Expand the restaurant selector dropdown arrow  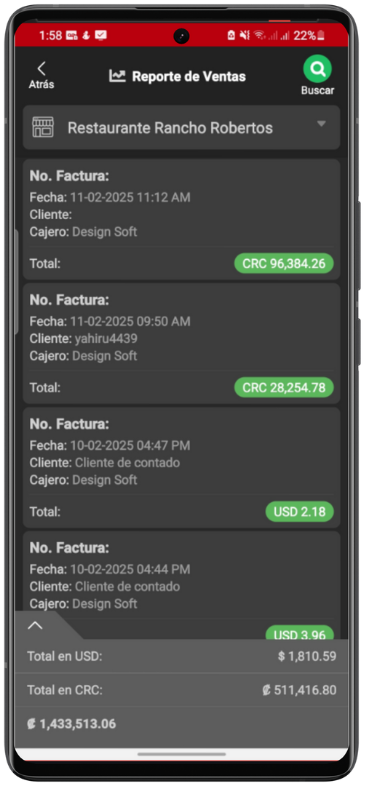coord(322,124)
